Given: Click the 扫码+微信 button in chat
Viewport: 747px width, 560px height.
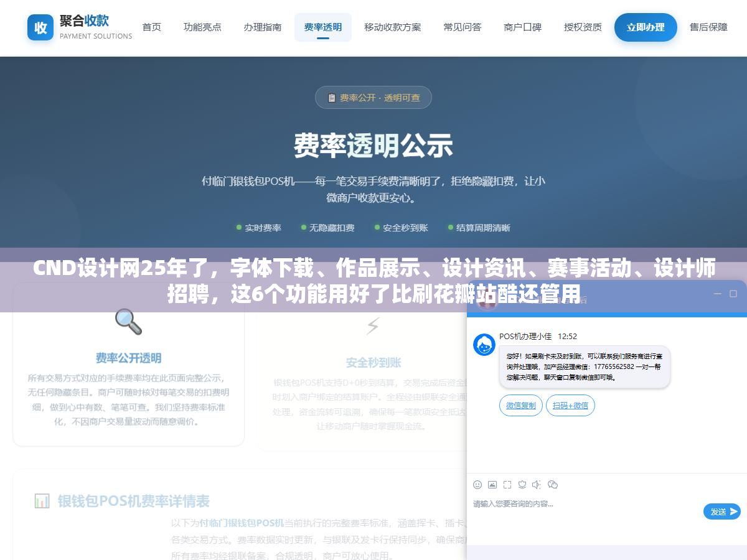Looking at the screenshot, I should [x=571, y=405].
